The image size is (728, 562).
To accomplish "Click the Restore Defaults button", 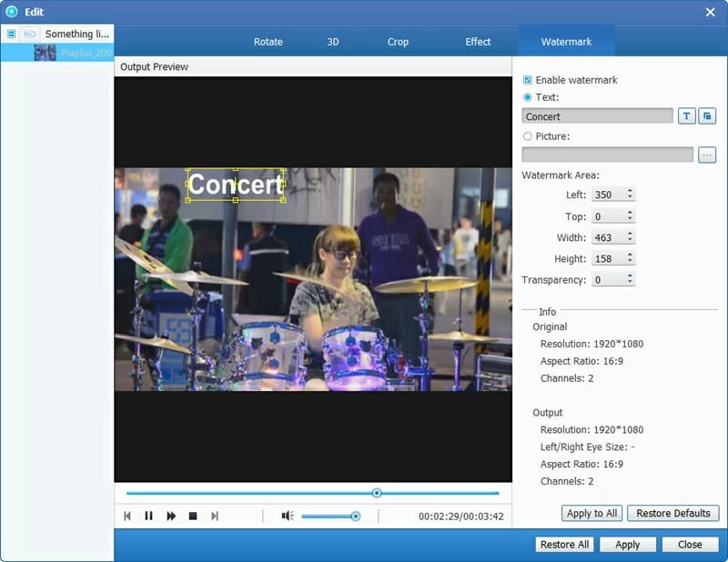I will 672,513.
